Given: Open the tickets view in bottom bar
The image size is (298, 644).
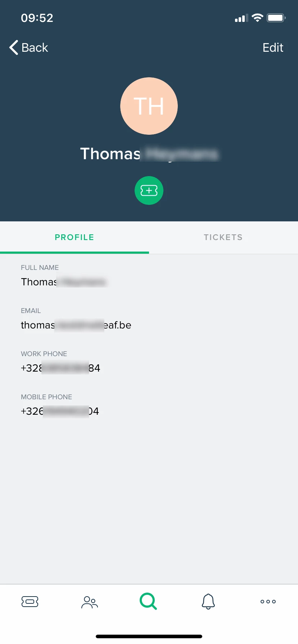Looking at the screenshot, I should [x=30, y=602].
